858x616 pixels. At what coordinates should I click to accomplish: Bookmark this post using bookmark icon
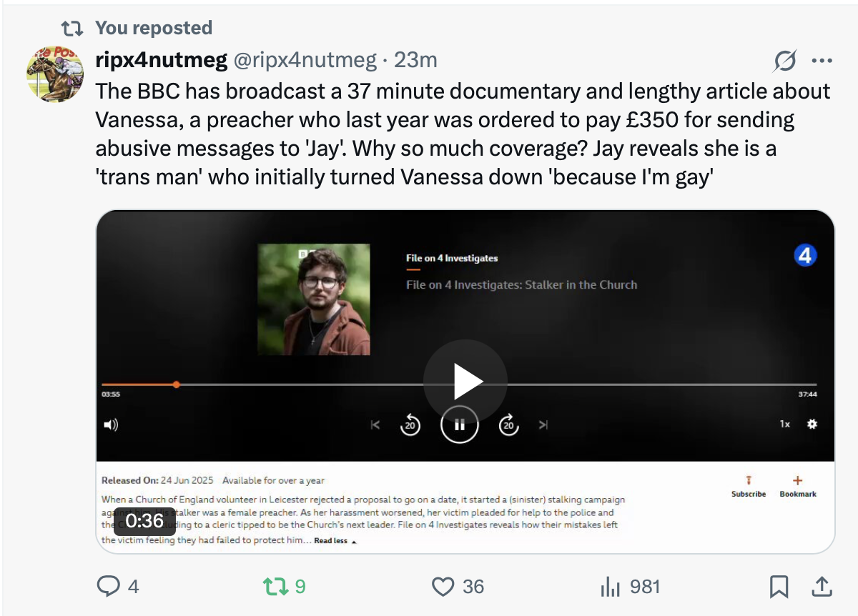779,587
